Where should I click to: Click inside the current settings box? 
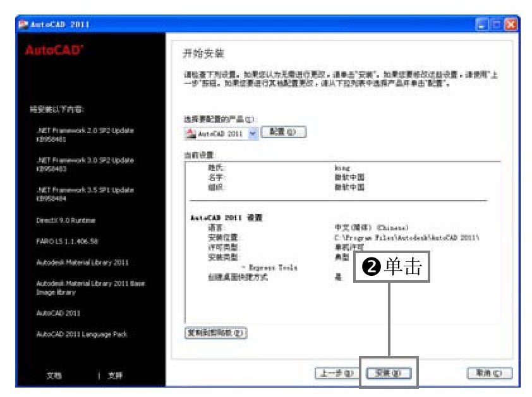pos(342,242)
